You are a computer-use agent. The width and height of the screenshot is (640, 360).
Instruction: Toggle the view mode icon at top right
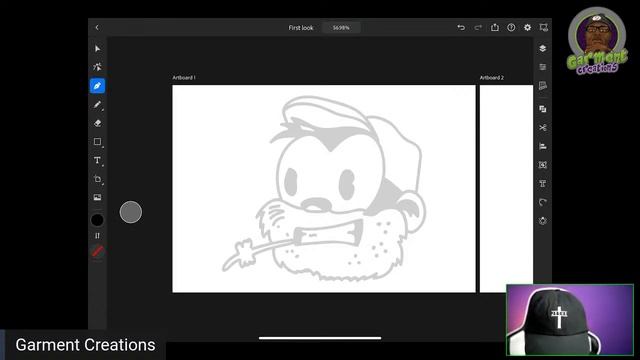[543, 27]
